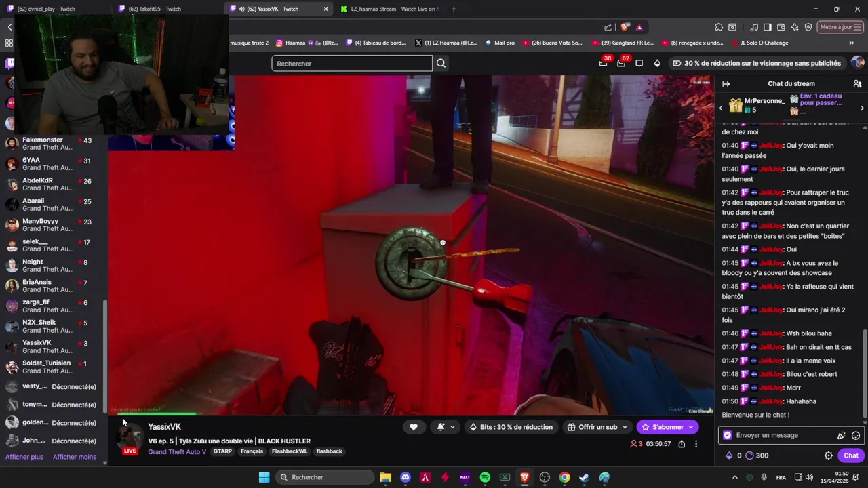The height and width of the screenshot is (488, 868).
Task: Switch to Takafit95 Twitch tab
Action: [x=163, y=9]
